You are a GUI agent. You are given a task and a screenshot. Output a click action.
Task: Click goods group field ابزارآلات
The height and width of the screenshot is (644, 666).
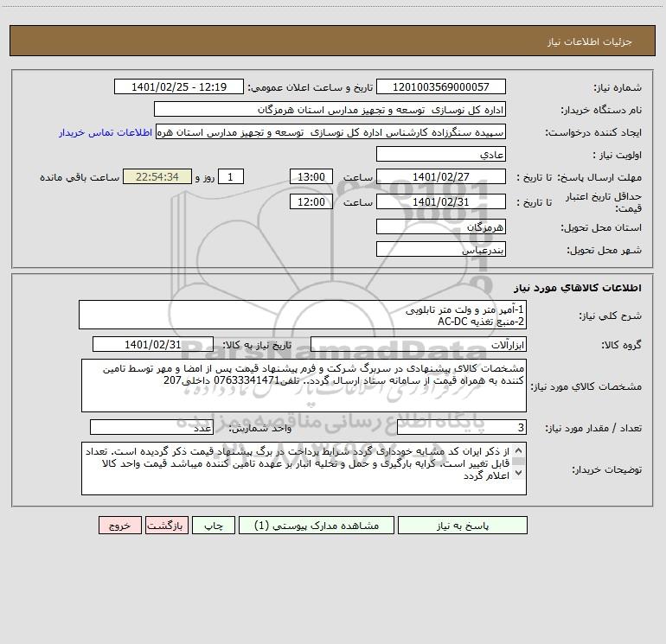pos(419,345)
